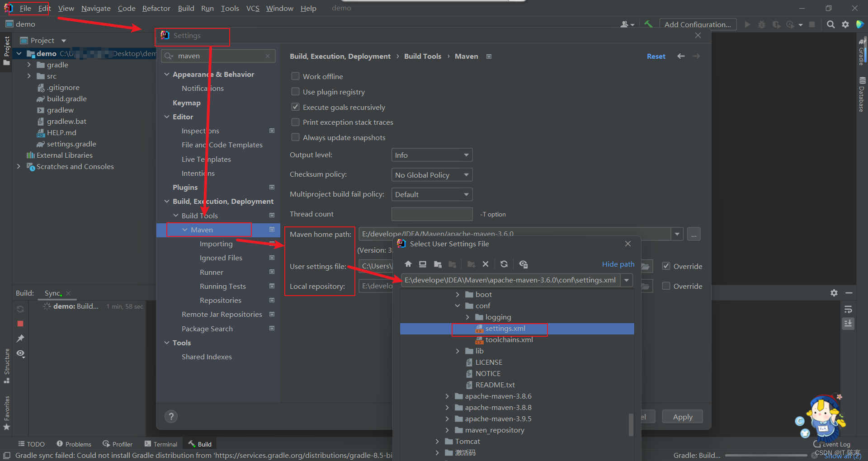Stop the running build with red square
This screenshot has width=868, height=461.
(20, 324)
